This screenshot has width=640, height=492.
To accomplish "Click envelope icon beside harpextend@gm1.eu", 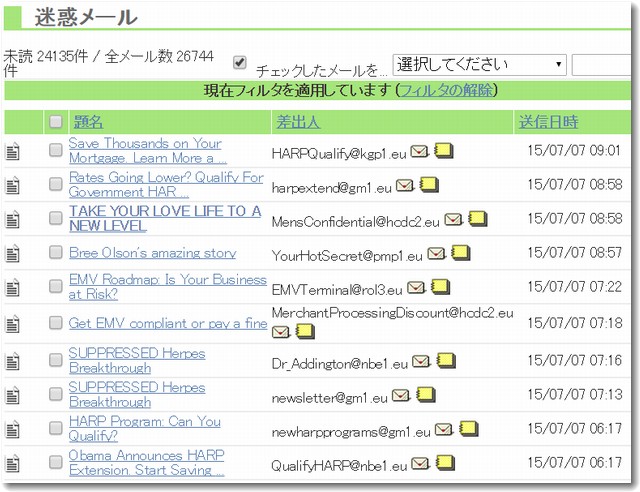I will [x=405, y=185].
